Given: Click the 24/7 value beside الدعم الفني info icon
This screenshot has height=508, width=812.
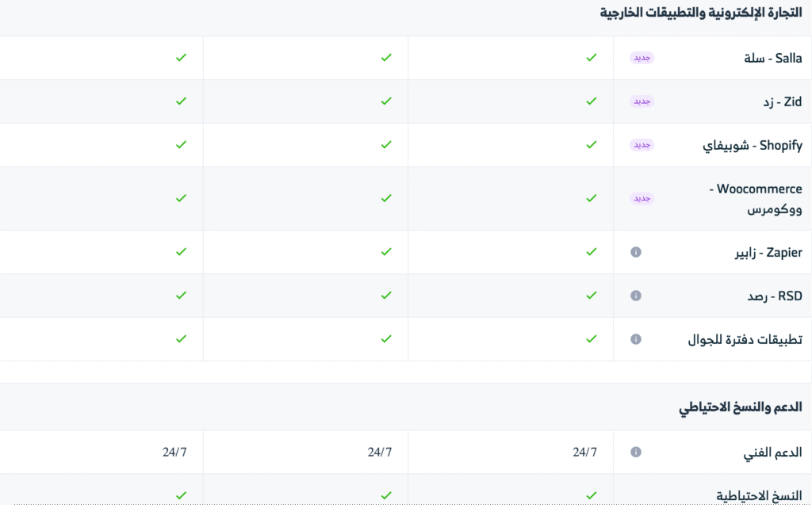Looking at the screenshot, I should [x=584, y=453].
